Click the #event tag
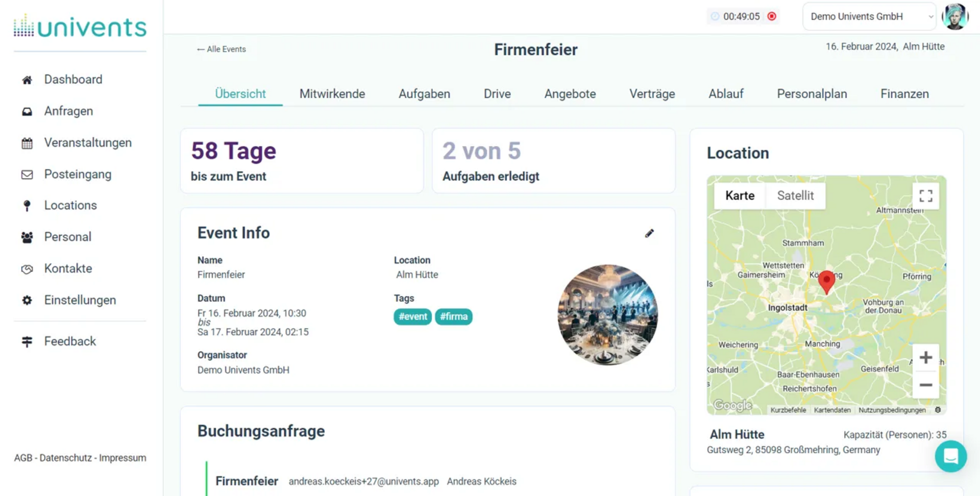 tap(412, 316)
